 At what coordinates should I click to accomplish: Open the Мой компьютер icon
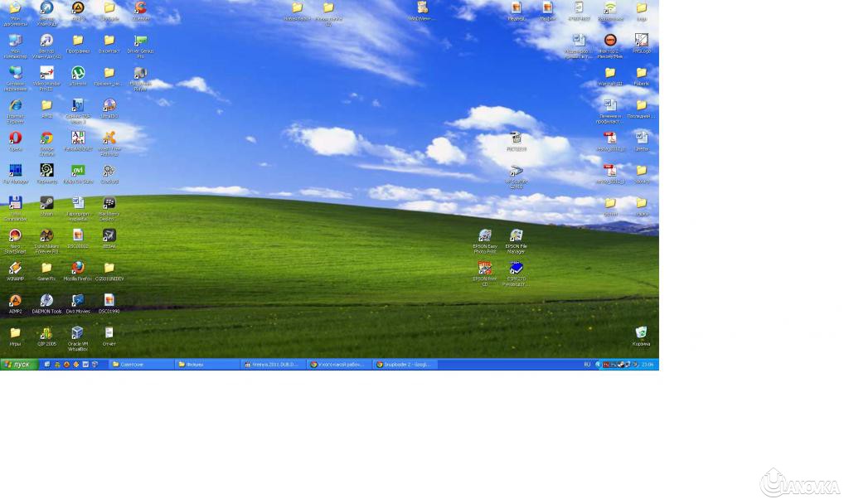point(15,46)
